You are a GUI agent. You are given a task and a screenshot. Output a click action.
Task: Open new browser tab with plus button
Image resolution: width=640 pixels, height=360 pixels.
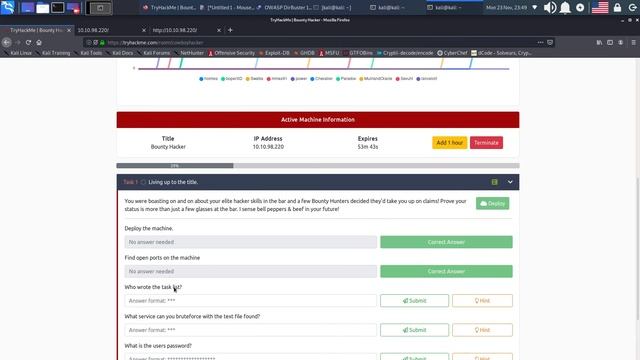point(230,30)
